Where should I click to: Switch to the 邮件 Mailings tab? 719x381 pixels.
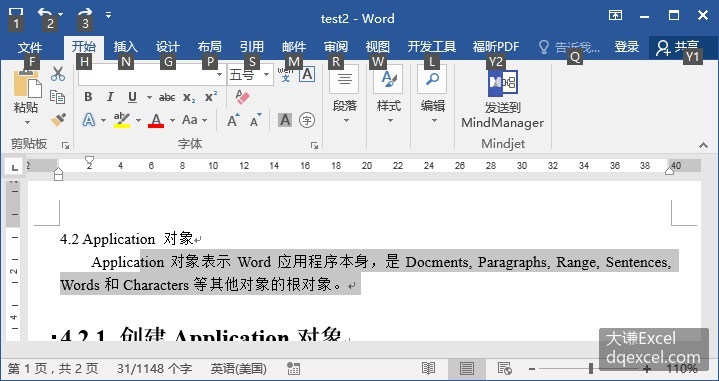[x=294, y=47]
